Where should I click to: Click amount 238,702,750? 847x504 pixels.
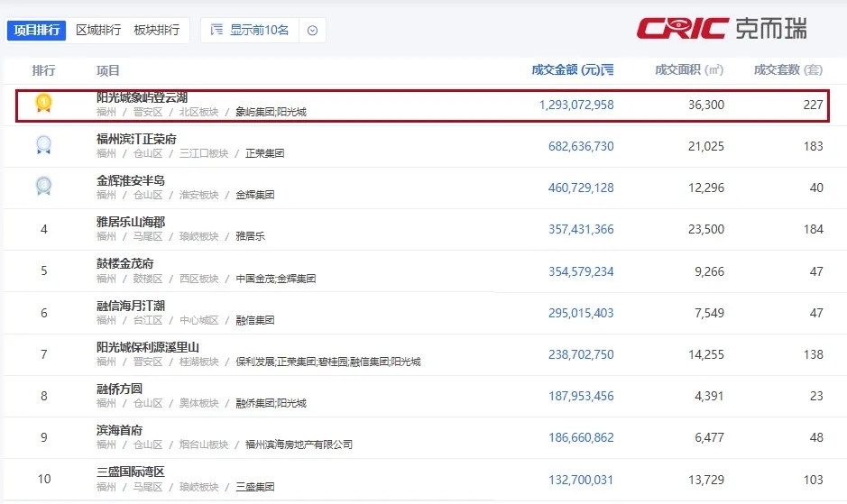[581, 355]
